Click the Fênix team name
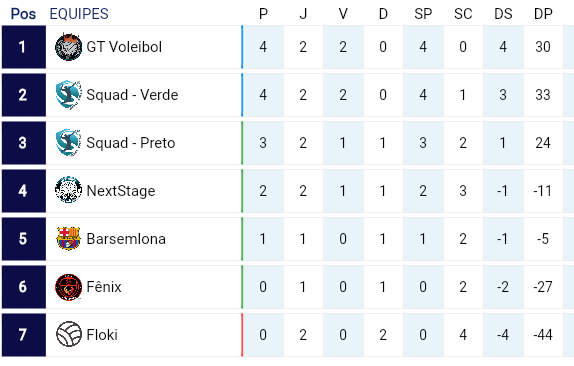The image size is (574, 366). [104, 287]
